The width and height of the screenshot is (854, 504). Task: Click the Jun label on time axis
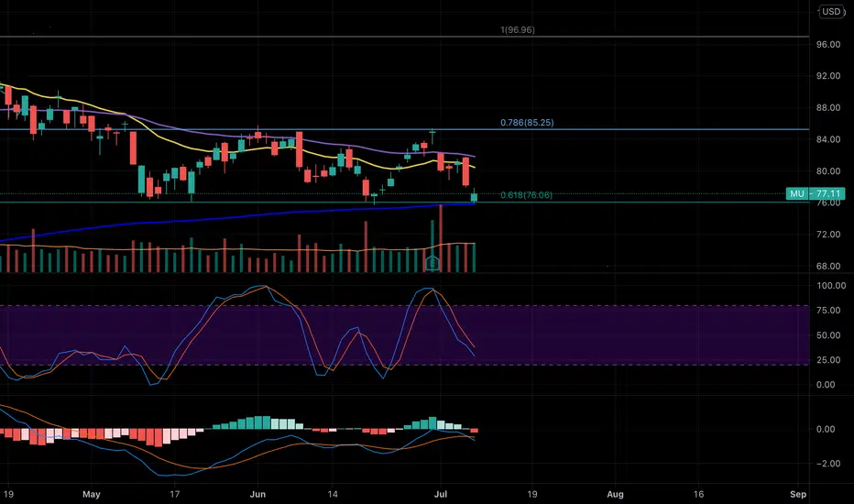tap(257, 494)
